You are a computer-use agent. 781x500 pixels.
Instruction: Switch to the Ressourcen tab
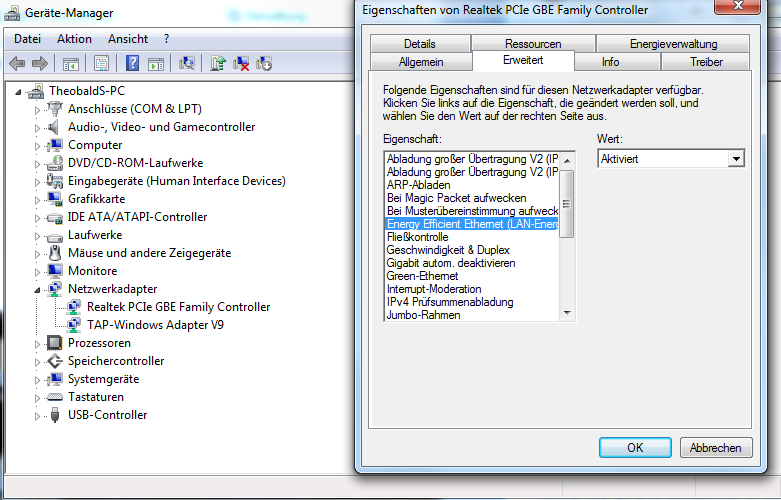pyautogui.click(x=533, y=44)
